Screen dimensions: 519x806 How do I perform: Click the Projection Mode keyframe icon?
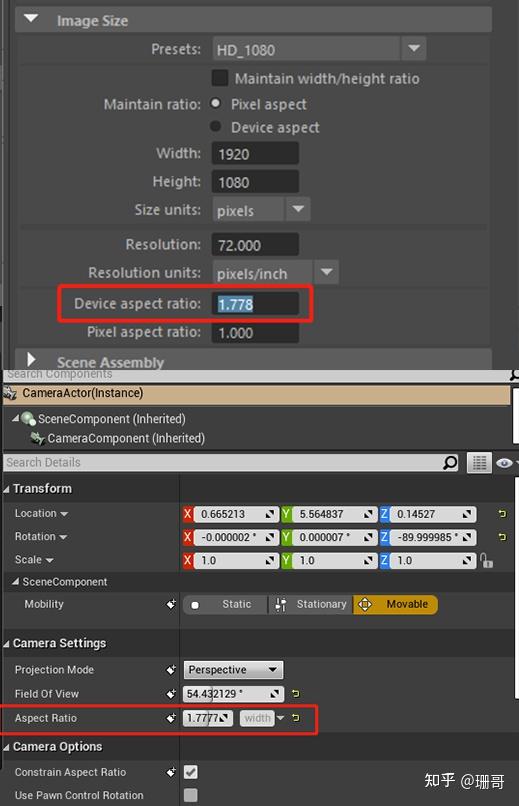tap(171, 670)
